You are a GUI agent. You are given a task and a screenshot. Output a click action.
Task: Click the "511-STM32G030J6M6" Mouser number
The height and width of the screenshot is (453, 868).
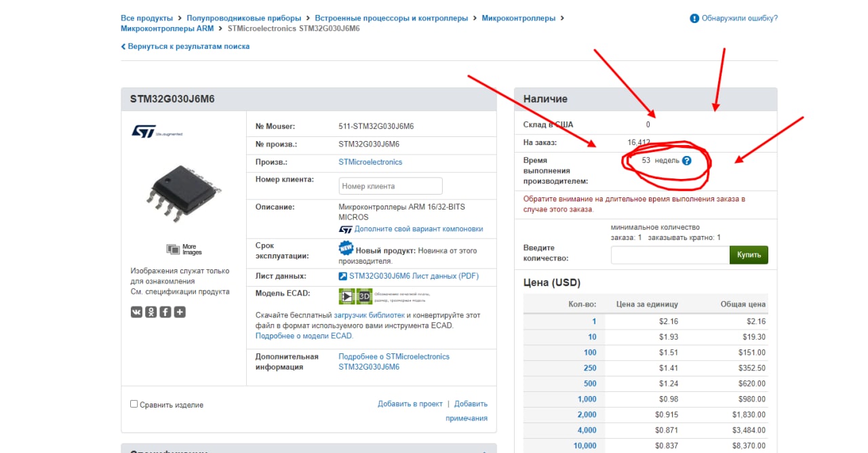click(376, 127)
